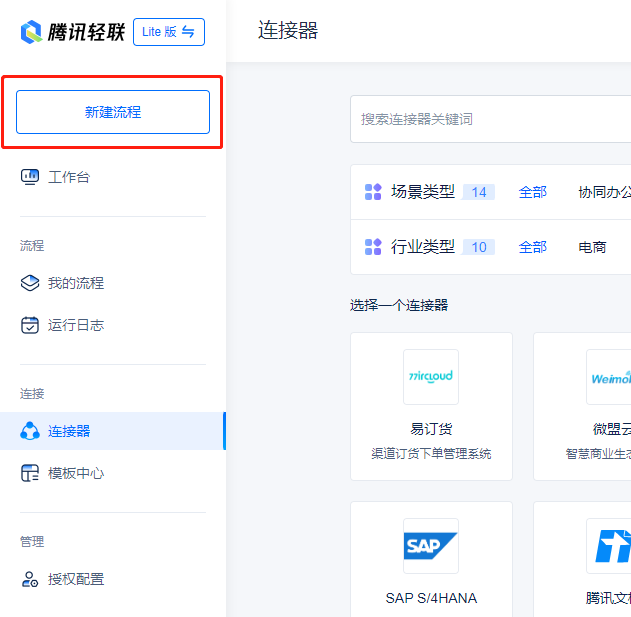Click the 渠道订货下单管理系统 description
Image resolution: width=631 pixels, height=617 pixels.
(x=431, y=454)
